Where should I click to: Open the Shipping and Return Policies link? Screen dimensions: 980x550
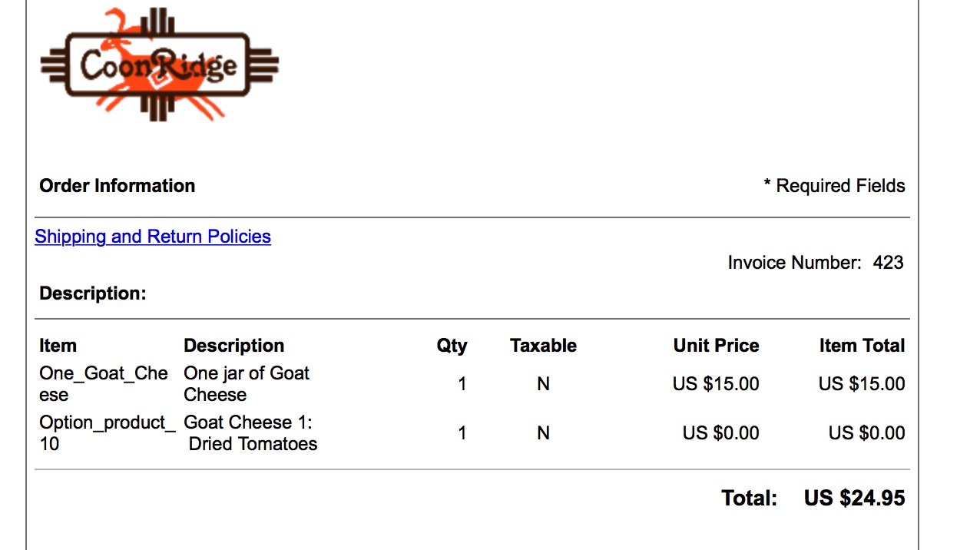coord(153,237)
